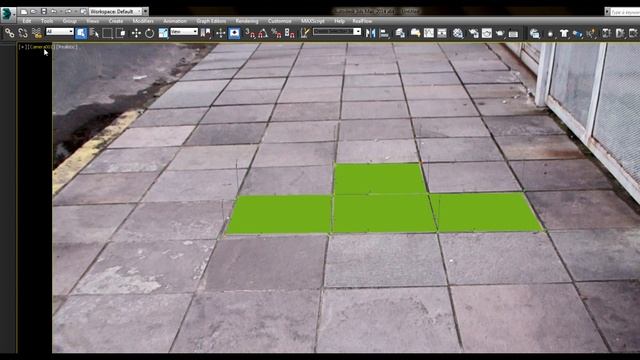
Task: Click the Align tool icon
Action: [x=384, y=33]
